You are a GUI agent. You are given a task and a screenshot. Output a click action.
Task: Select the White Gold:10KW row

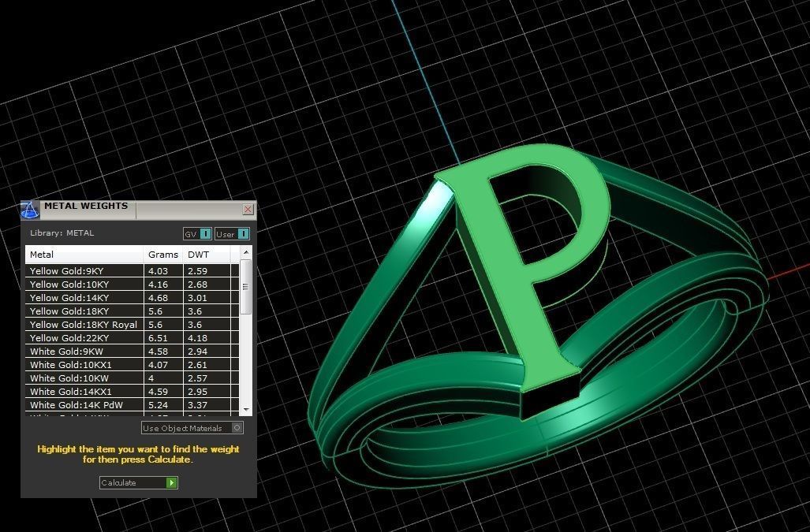[132, 378]
